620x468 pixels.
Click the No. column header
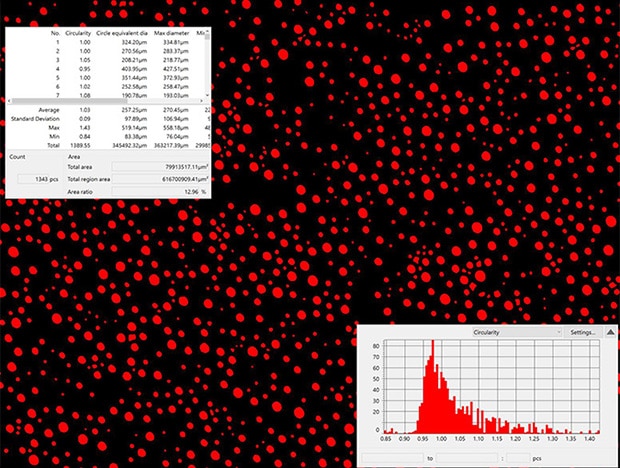click(55, 33)
